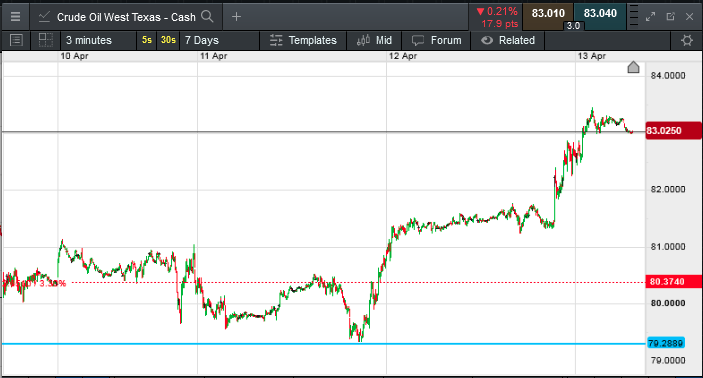Screen dimensions: 703x378
Task: Click the 0.21% daily change indicator
Action: tap(497, 11)
